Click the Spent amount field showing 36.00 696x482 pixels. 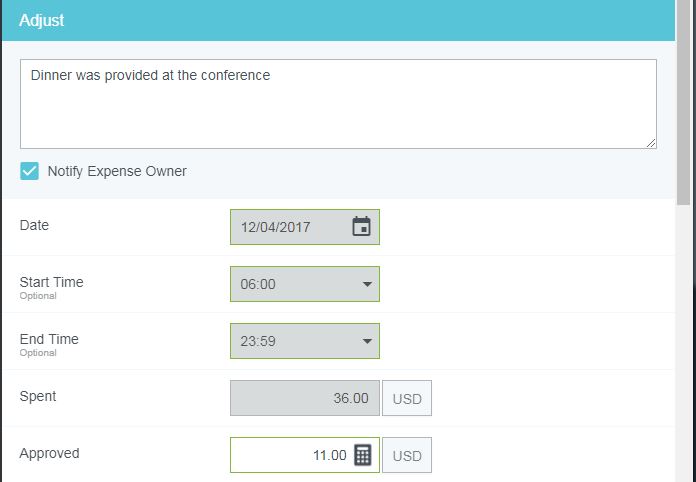point(304,398)
